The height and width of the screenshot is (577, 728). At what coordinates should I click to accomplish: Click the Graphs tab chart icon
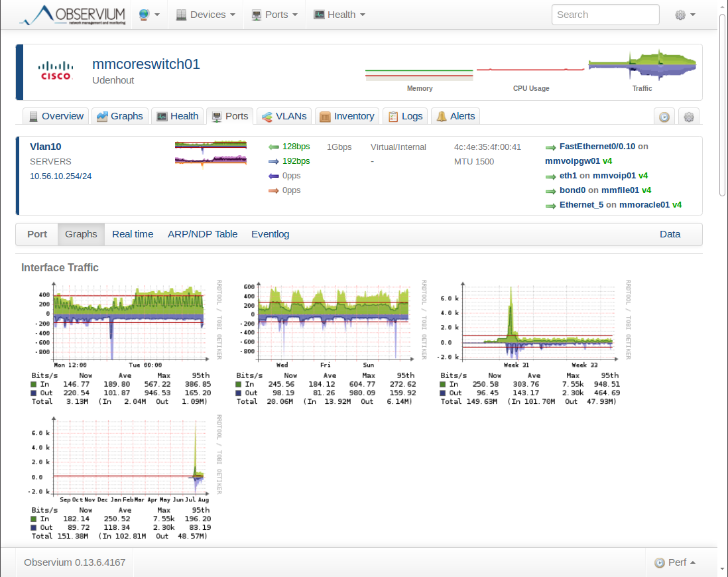[102, 116]
